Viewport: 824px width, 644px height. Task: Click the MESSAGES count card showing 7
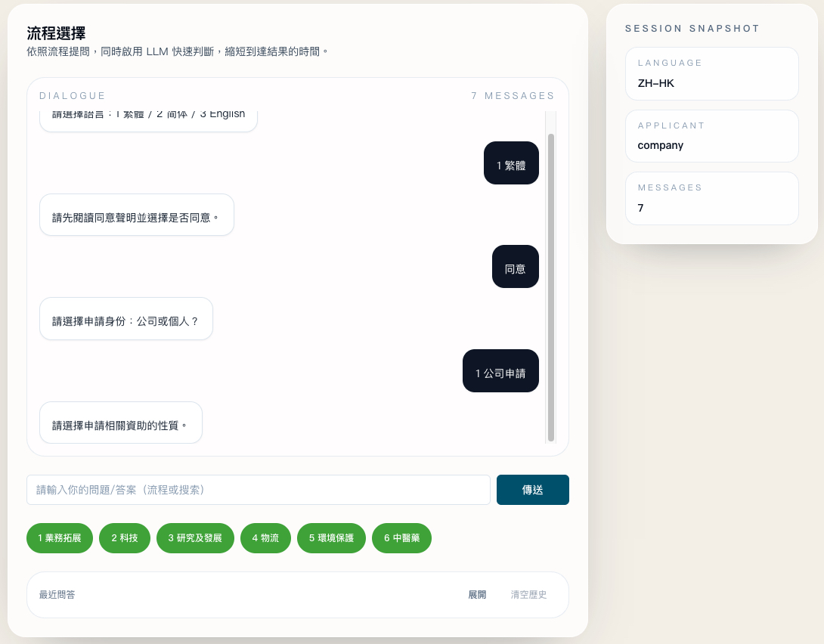(712, 199)
